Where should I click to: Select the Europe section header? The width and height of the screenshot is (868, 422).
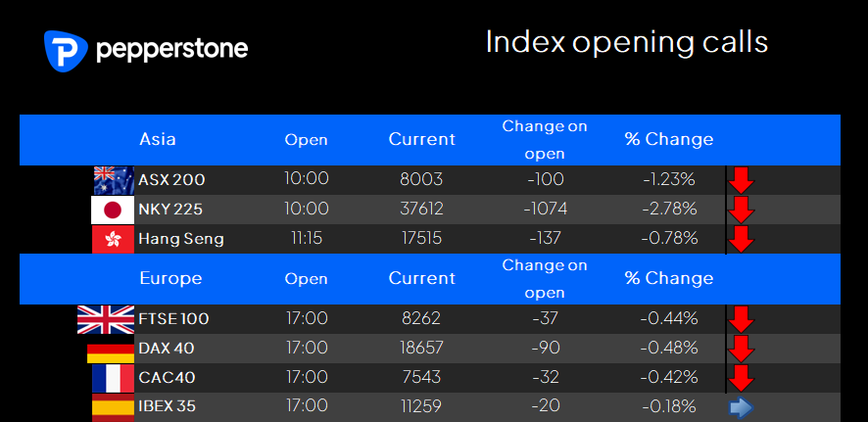coord(170,278)
